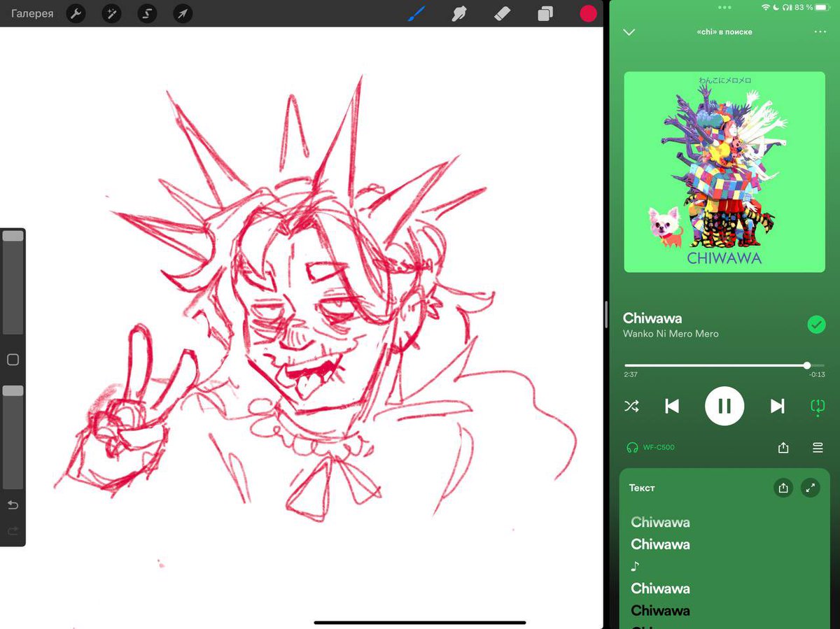Toggle shuffle playback
The width and height of the screenshot is (840, 629).
(x=631, y=406)
